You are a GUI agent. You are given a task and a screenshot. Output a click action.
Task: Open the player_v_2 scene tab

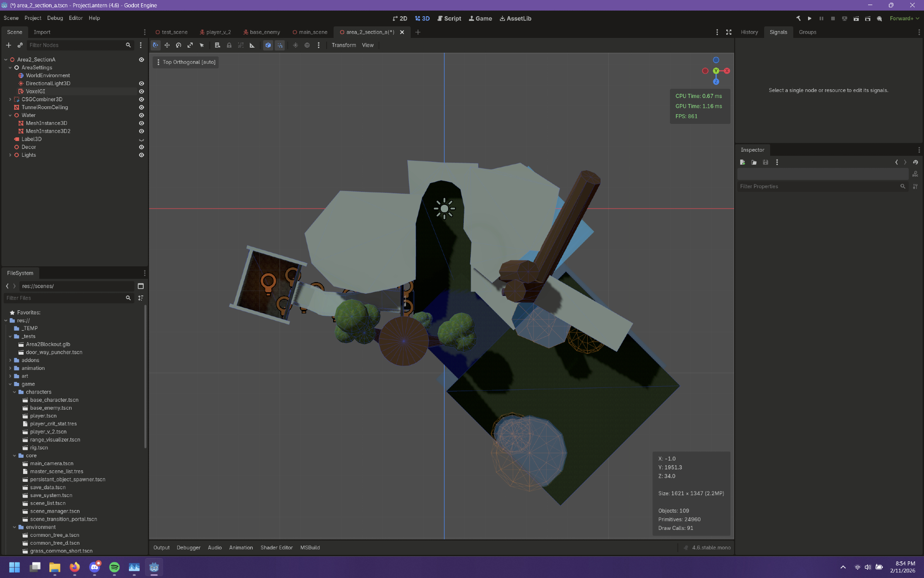tap(215, 32)
